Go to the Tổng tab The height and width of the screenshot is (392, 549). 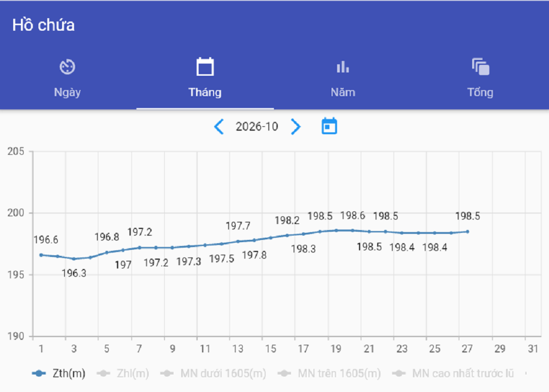480,78
